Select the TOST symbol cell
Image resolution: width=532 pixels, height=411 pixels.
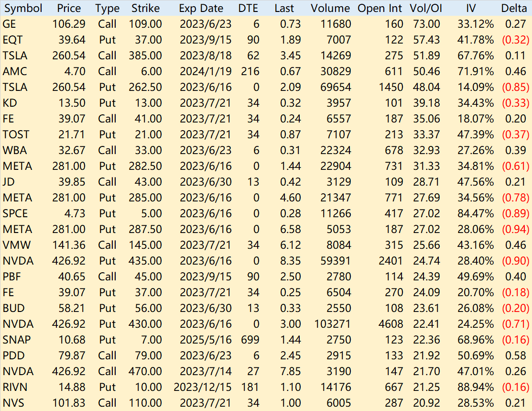tap(16, 134)
